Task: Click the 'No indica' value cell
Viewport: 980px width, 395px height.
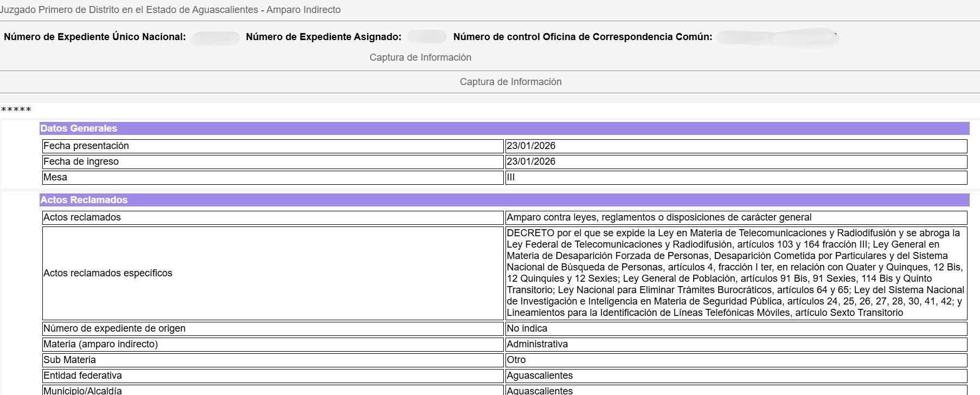Action: click(x=736, y=329)
